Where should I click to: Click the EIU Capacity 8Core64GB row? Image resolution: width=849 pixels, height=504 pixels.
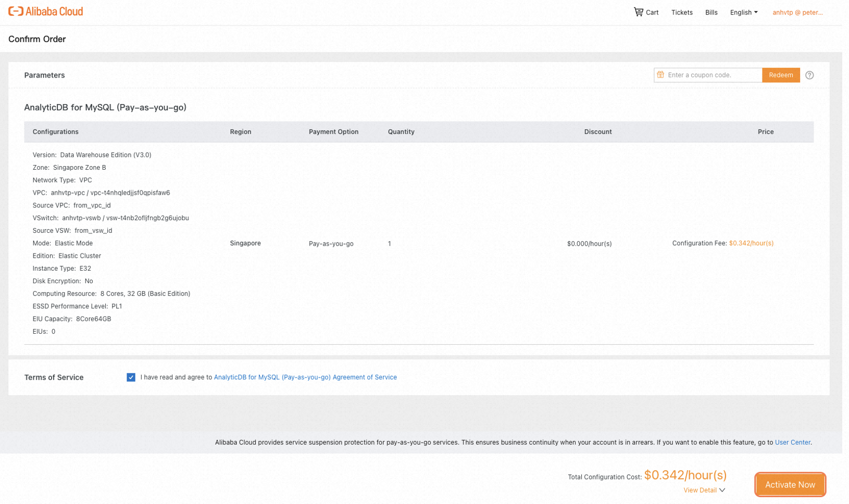coord(72,319)
